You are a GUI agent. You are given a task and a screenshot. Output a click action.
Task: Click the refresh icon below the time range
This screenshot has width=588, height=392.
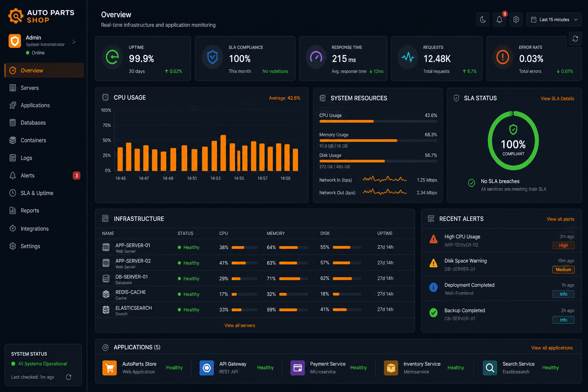point(575,39)
